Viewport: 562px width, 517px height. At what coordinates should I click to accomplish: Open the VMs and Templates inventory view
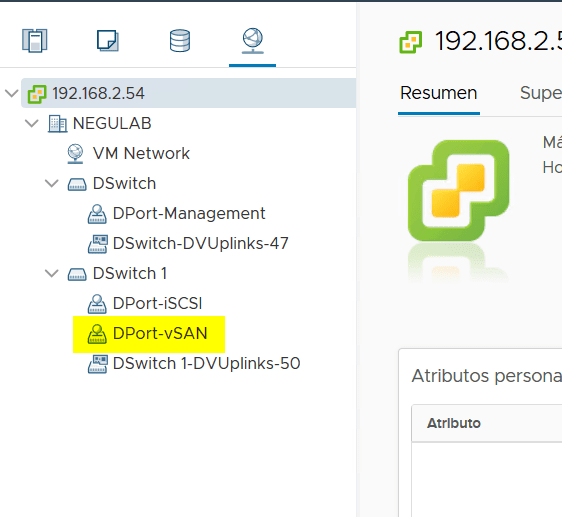point(108,41)
